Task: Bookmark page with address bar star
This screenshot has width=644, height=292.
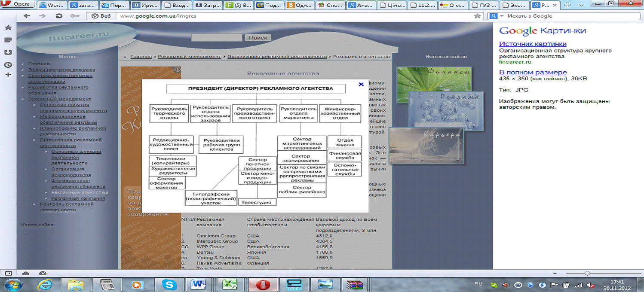Action: (x=477, y=16)
